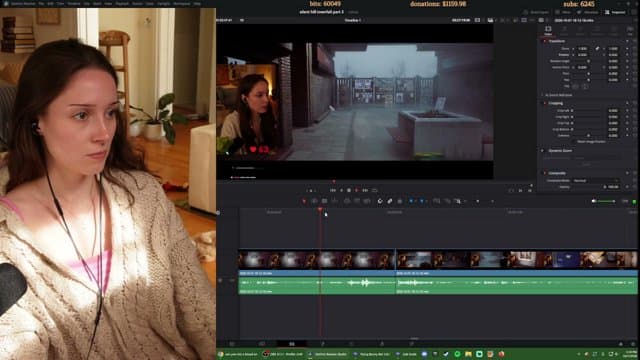Open Project Settings gear icon
The width and height of the screenshot is (640, 360).
632,344
